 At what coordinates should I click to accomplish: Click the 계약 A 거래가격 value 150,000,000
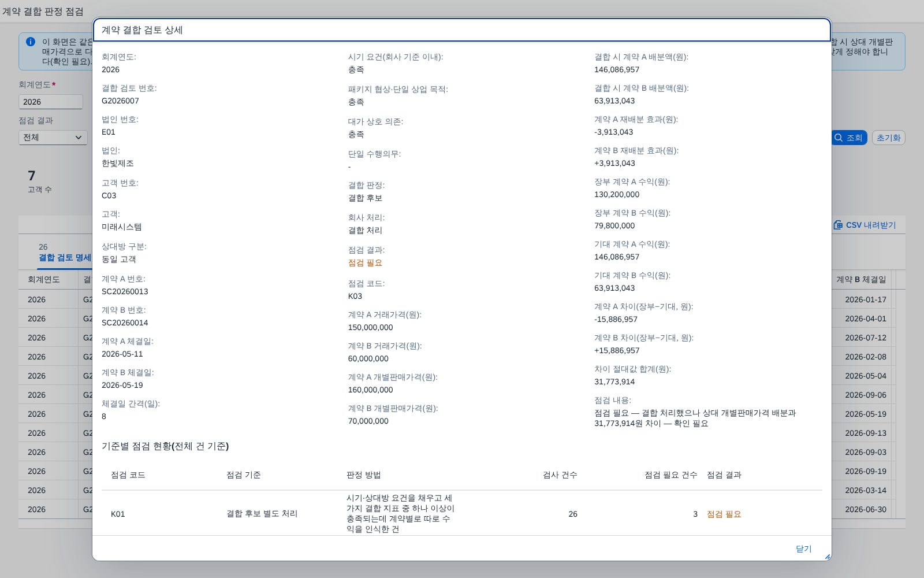pyautogui.click(x=370, y=327)
